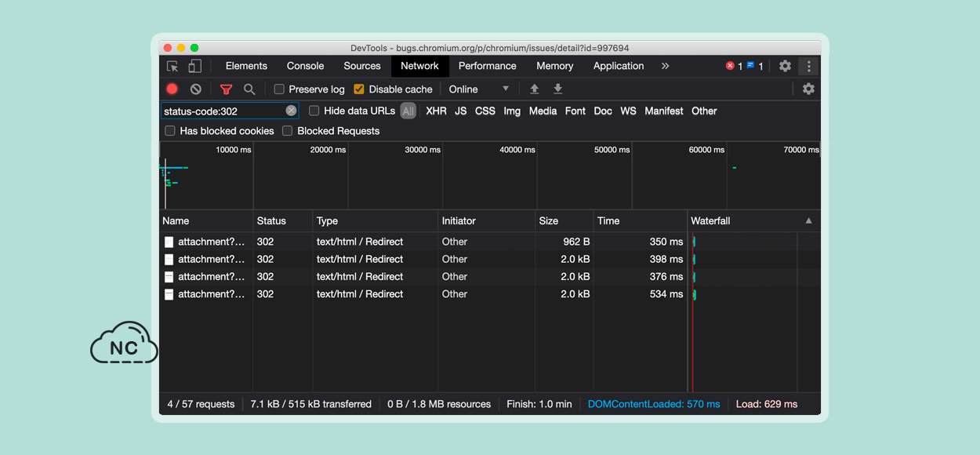This screenshot has width=980, height=455.
Task: Click "Load: 629 ms" in status bar
Action: pos(767,405)
